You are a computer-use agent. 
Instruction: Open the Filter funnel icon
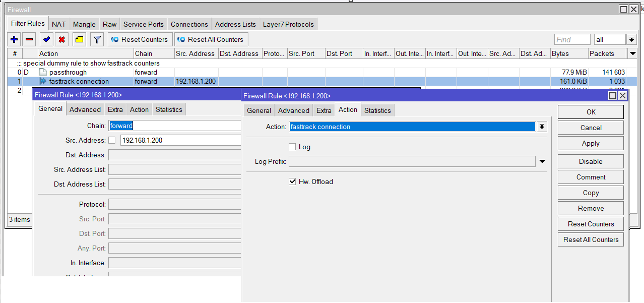click(x=97, y=39)
